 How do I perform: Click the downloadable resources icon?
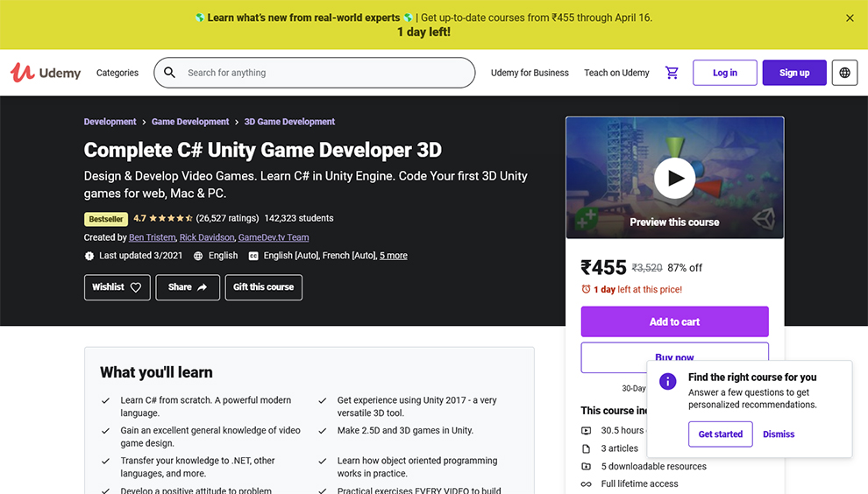tap(586, 466)
